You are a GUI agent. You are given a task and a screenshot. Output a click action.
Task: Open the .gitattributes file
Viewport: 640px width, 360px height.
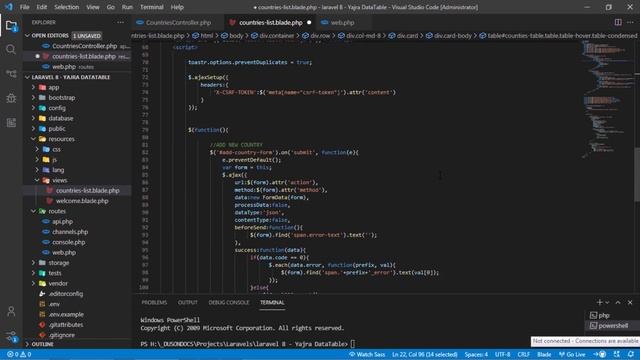66,324
